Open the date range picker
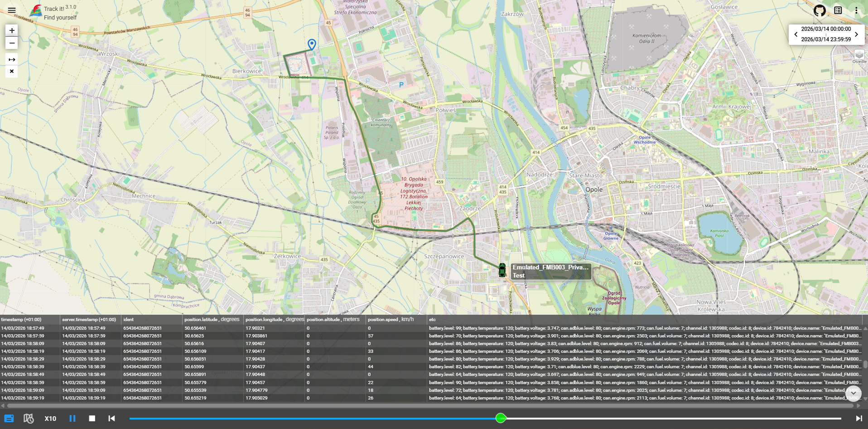The height and width of the screenshot is (429, 868). [826, 34]
